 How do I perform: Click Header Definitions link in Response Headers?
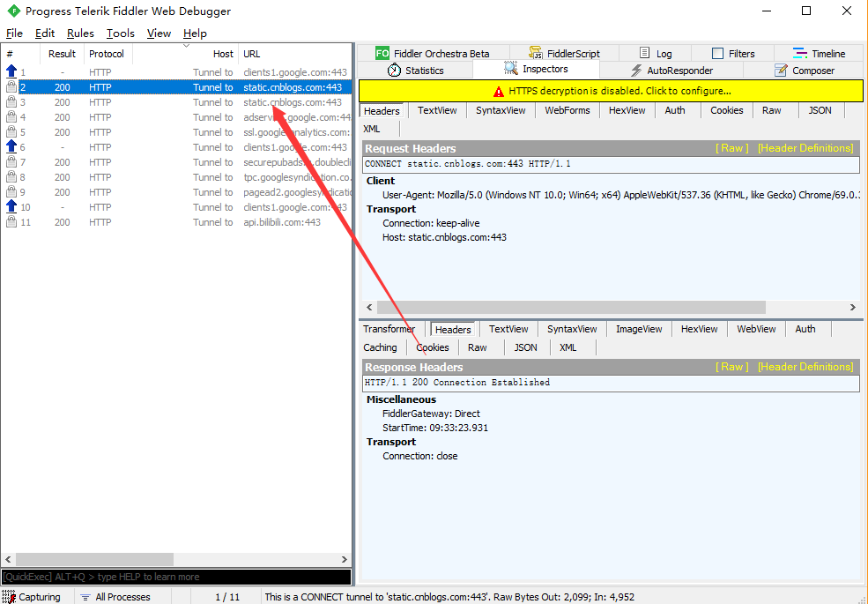coord(805,367)
